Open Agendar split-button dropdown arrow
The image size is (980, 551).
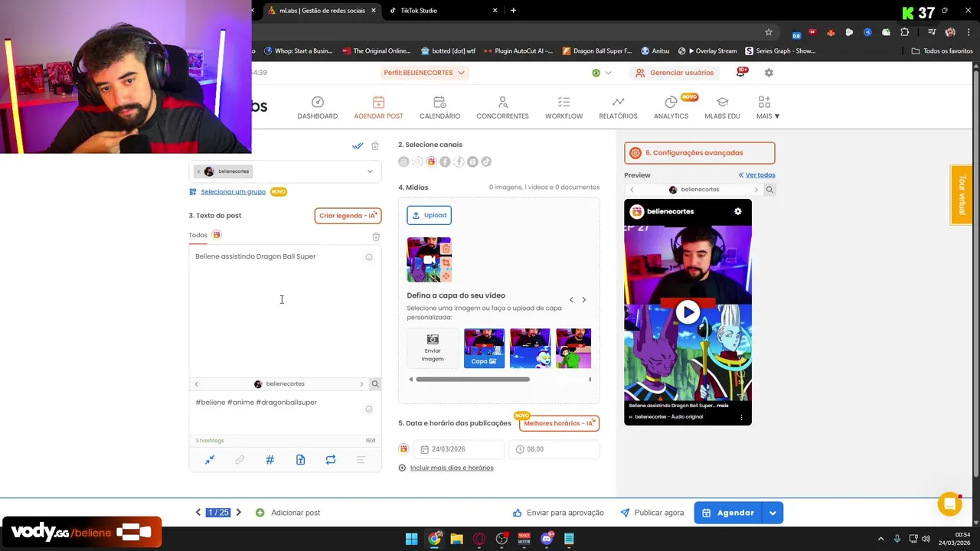tap(773, 513)
